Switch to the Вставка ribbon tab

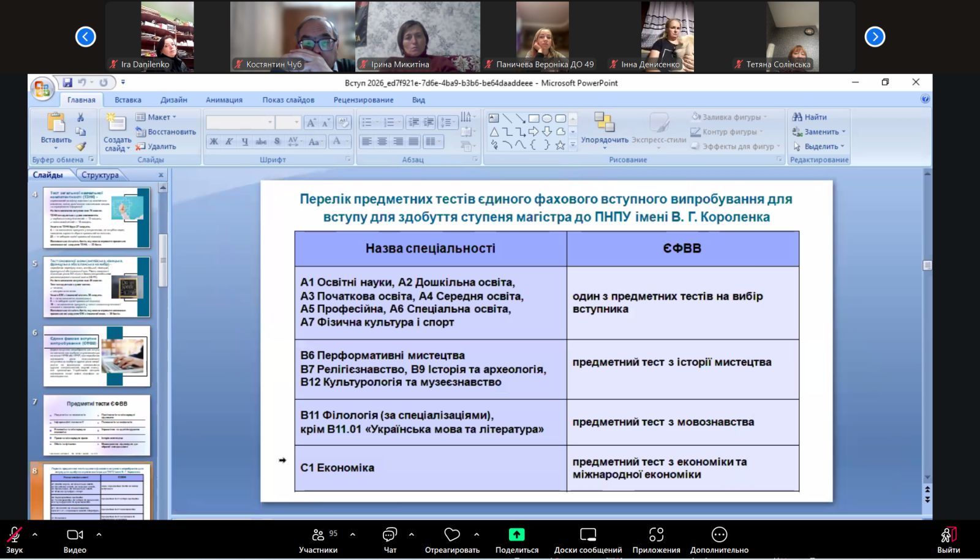(127, 100)
